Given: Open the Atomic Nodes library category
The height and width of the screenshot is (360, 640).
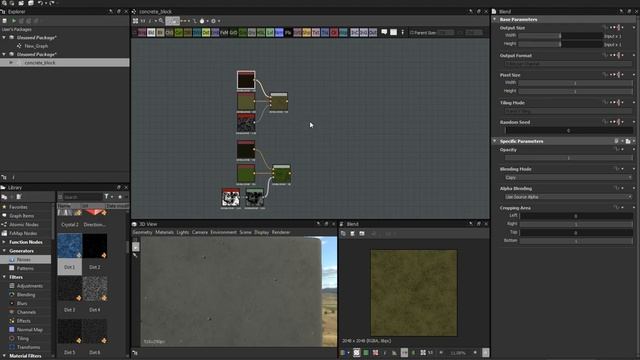Looking at the screenshot, I should point(24,224).
